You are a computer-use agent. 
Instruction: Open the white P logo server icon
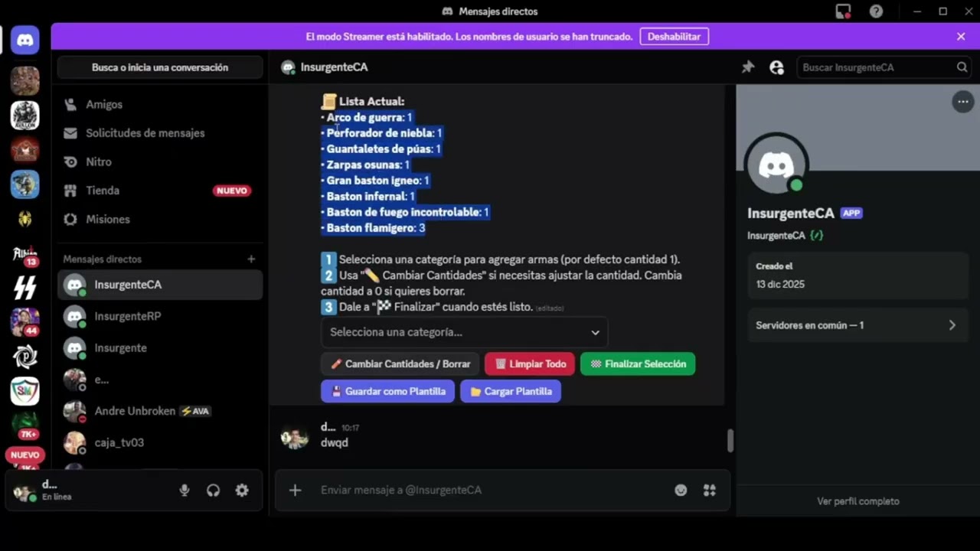point(25,357)
